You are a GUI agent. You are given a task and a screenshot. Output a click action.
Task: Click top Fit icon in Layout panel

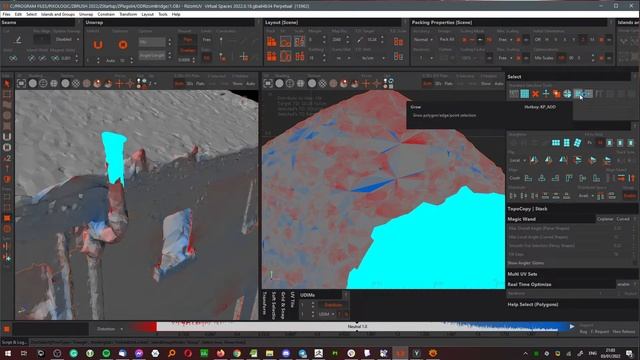[x=286, y=41]
